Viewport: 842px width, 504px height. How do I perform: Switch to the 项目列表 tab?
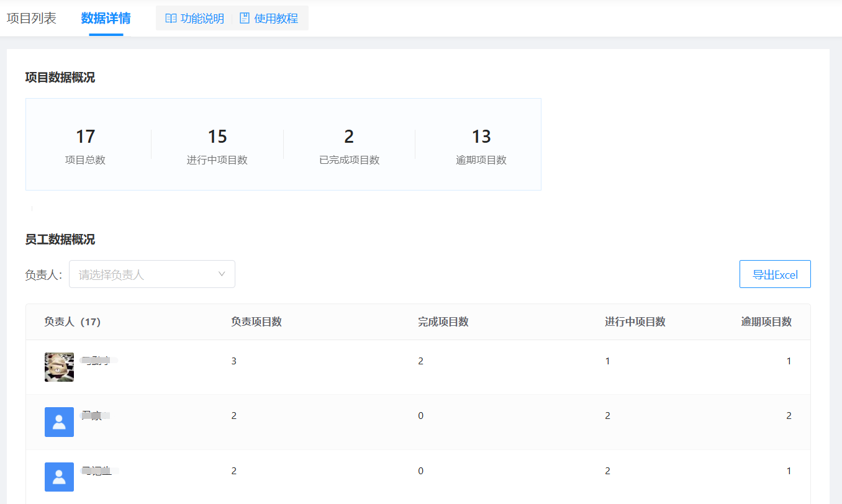[x=32, y=19]
